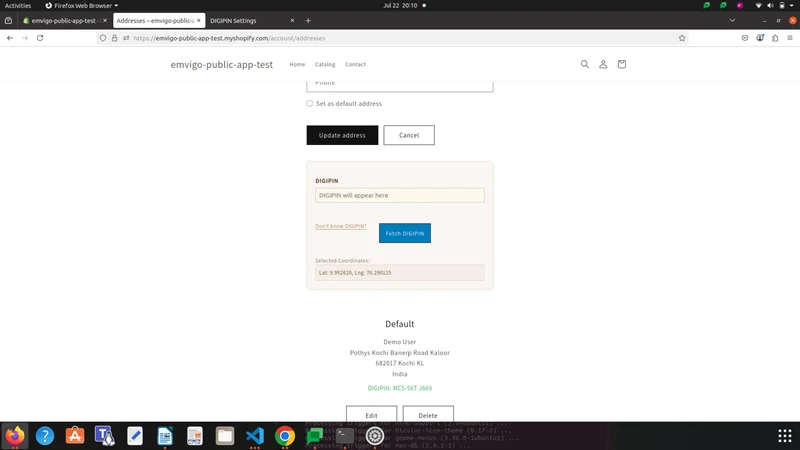Open LibreOffice Writer in dock
The height and width of the screenshot is (450, 800).
click(165, 436)
